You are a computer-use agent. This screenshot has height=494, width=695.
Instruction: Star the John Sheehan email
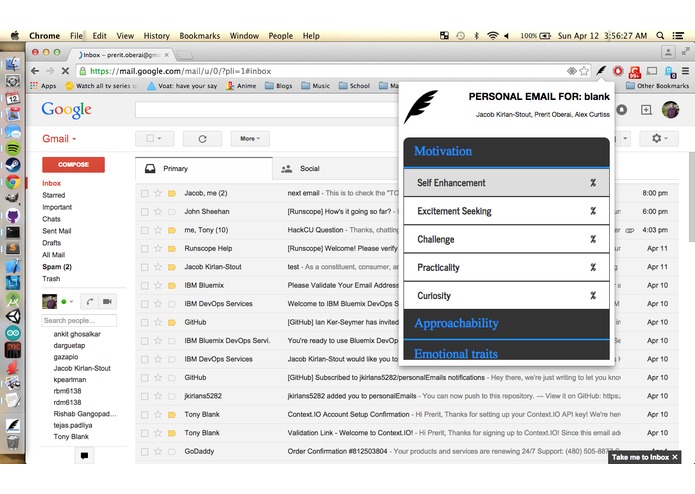[158, 212]
